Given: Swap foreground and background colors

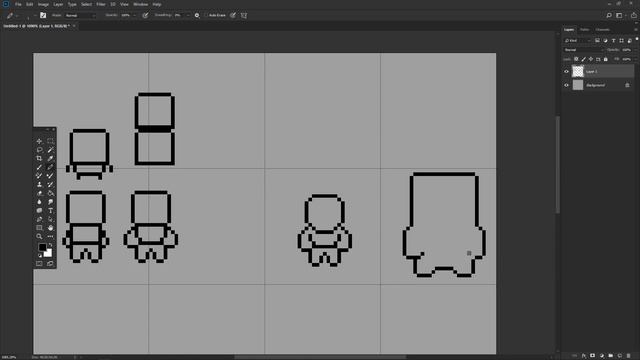Looking at the screenshot, I should 50,245.
